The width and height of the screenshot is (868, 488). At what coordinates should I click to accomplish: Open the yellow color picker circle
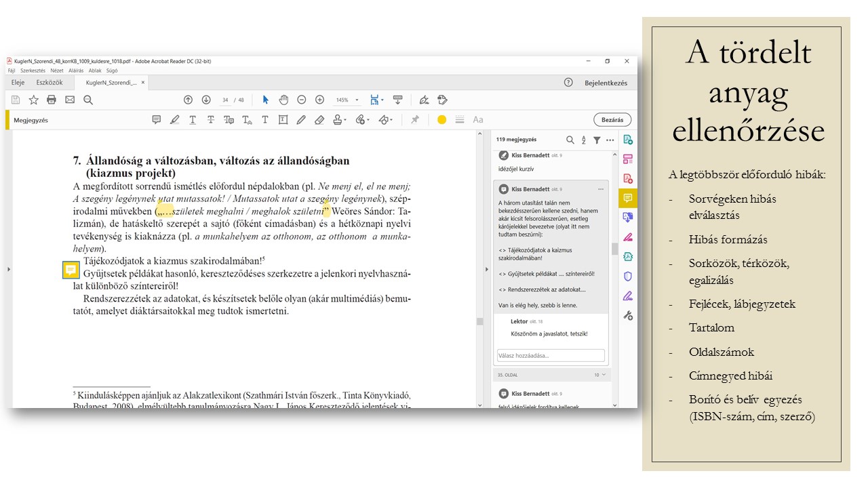(441, 120)
